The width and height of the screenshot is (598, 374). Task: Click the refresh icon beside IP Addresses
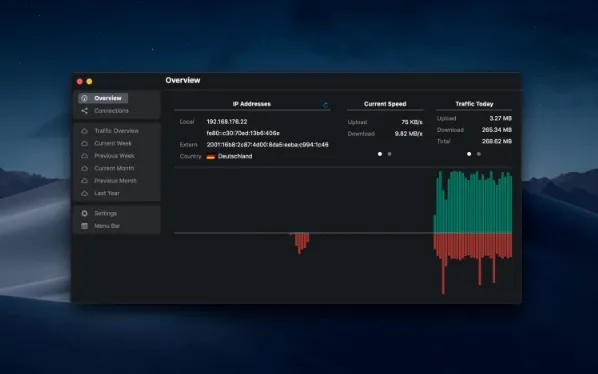coord(325,105)
